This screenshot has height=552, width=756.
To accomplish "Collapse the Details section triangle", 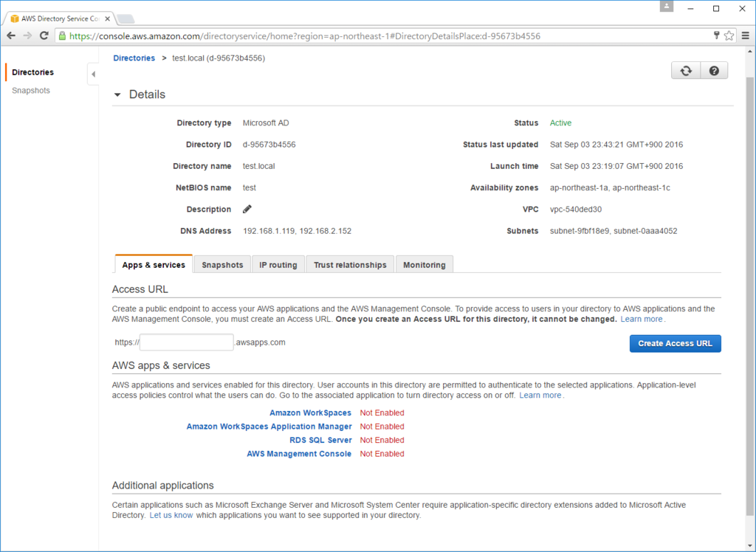I will pos(117,94).
